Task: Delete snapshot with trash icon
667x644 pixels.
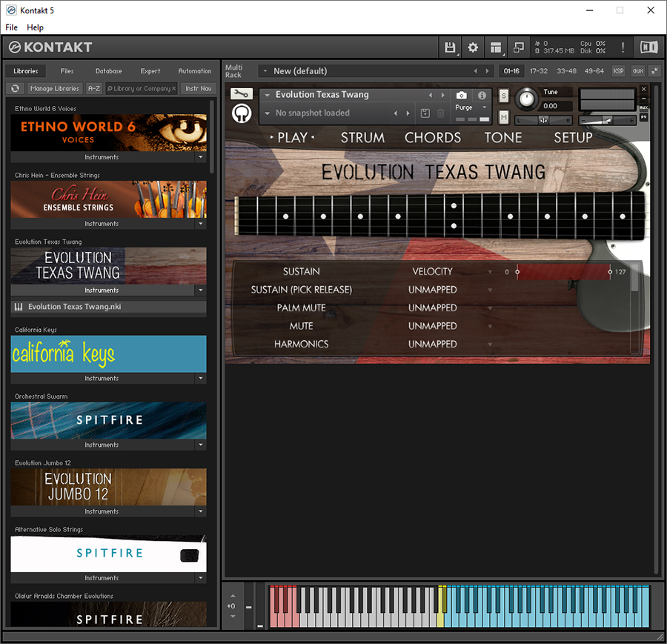Action: tap(441, 113)
